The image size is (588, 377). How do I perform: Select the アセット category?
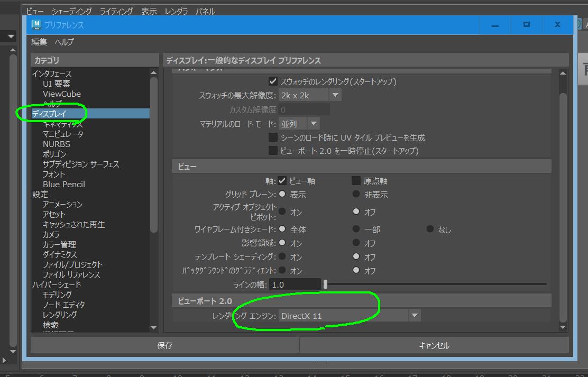coord(54,214)
